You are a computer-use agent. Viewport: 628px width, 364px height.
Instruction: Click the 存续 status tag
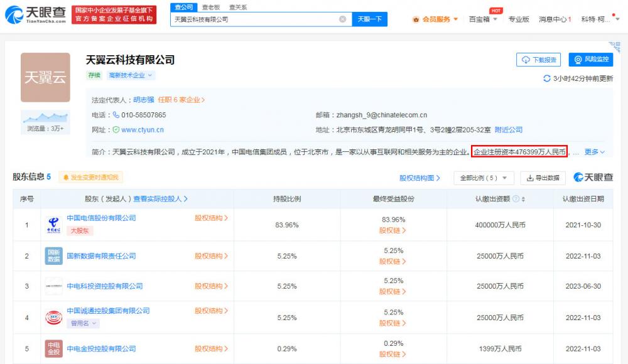point(94,75)
